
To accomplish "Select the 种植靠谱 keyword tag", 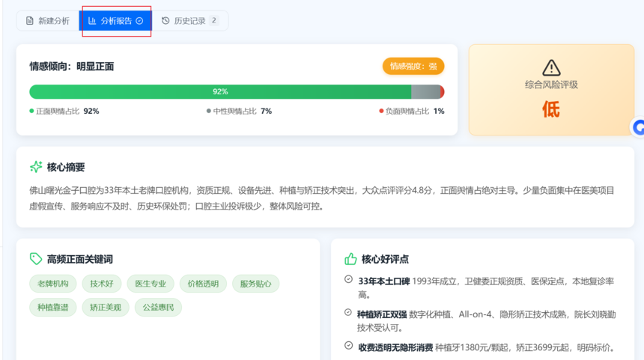I will [x=53, y=308].
